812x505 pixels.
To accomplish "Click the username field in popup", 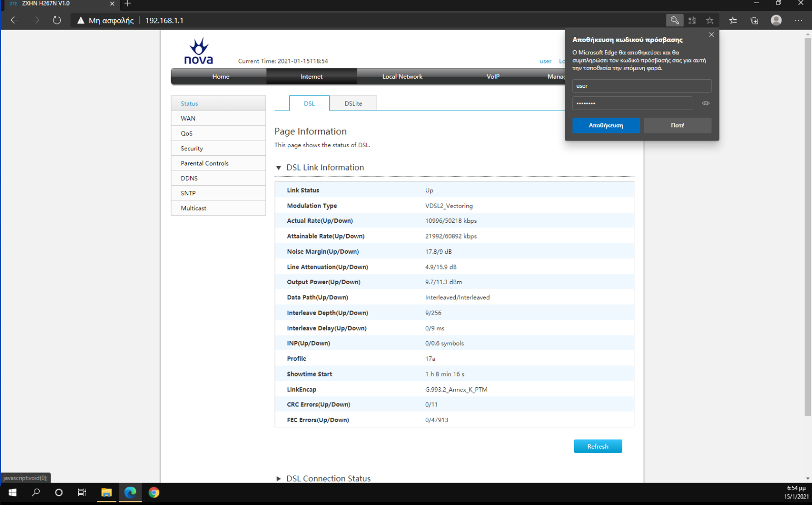I will tap(642, 86).
